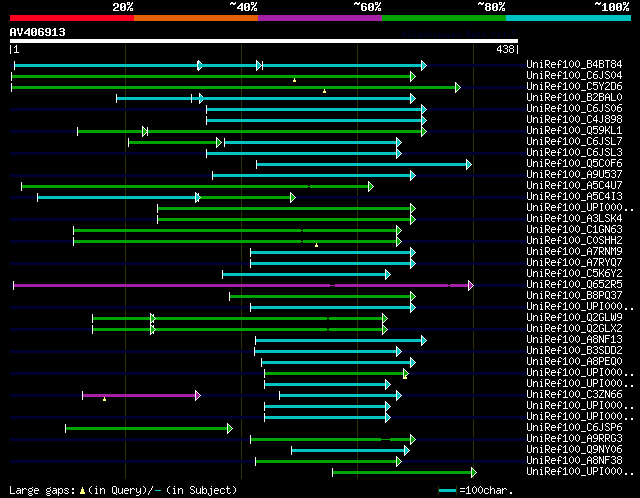Image resolution: width=640 pixels, height=498 pixels.
Task: Select the UniRef100_Q9NY06 label
Action: (574, 450)
